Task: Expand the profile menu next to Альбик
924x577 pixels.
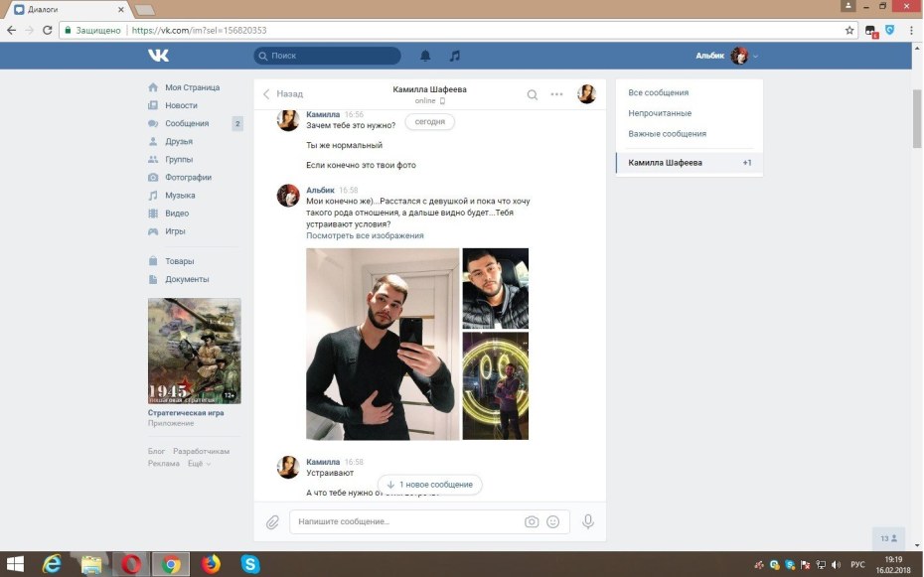Action: pos(755,57)
